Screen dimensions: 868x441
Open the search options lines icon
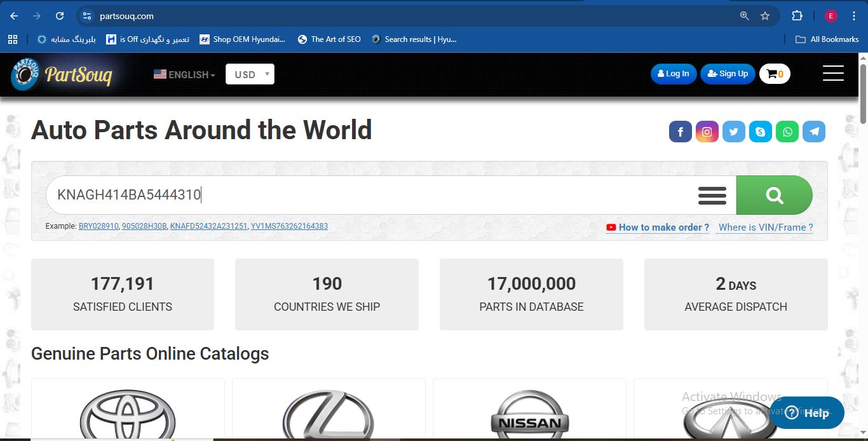(x=712, y=195)
